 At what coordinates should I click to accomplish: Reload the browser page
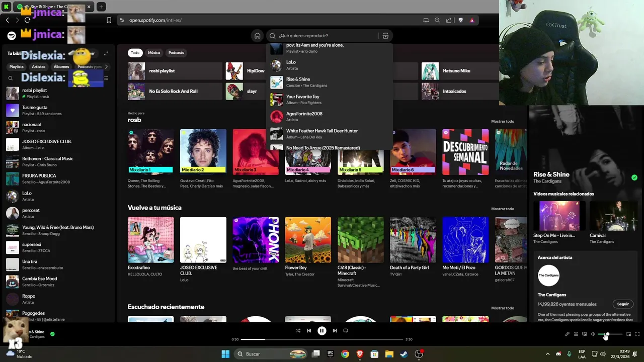click(27, 20)
